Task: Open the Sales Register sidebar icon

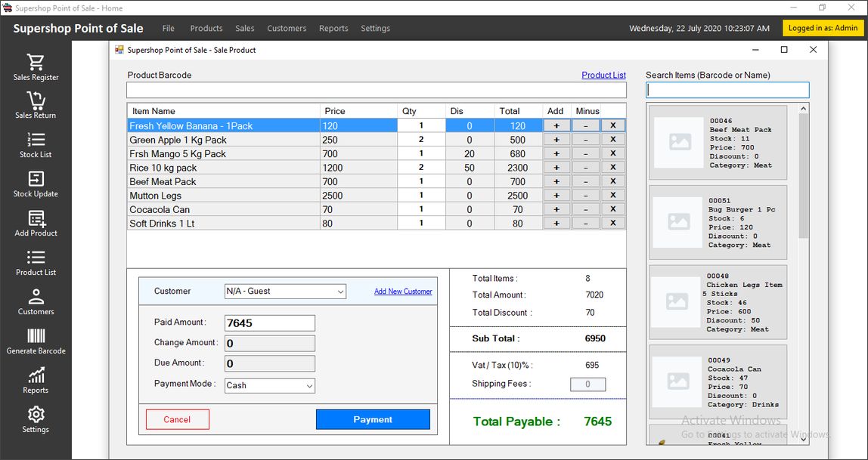Action: pos(36,62)
